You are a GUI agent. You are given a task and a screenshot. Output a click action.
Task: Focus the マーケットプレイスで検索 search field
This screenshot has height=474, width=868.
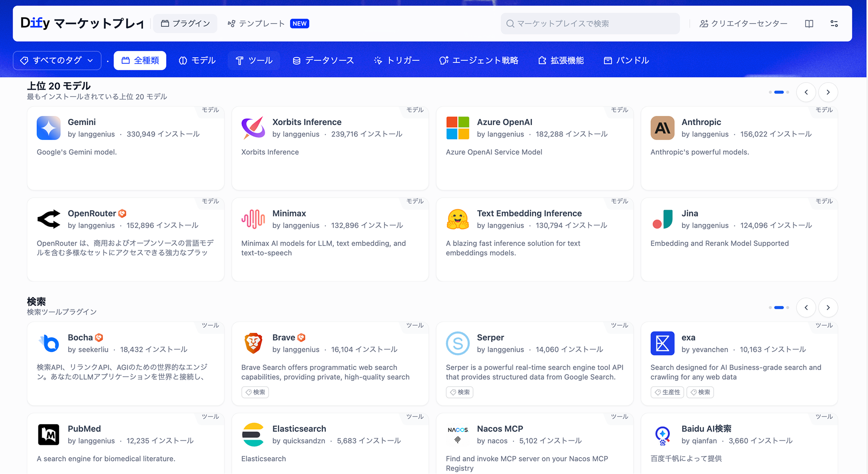pos(590,24)
